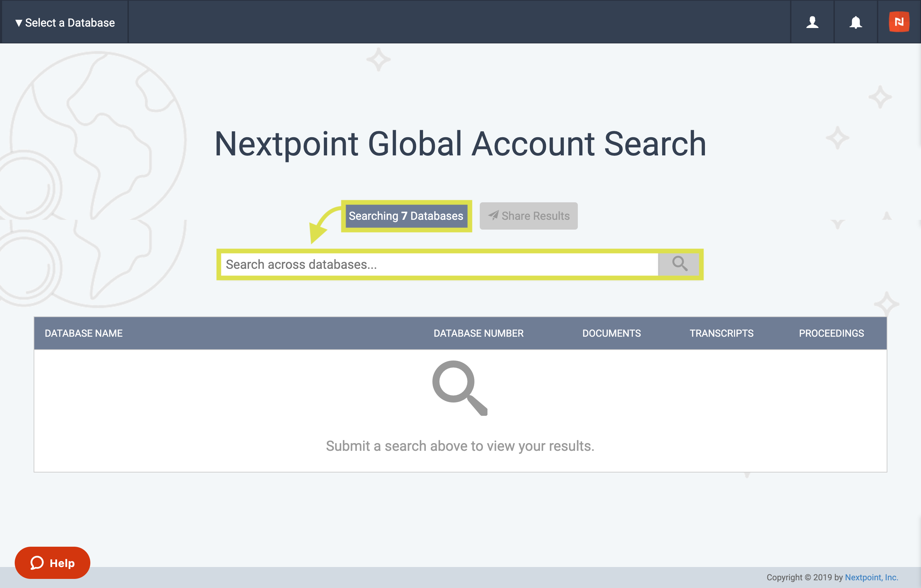Viewport: 921px width, 588px height.
Task: Click the Share Results button
Action: (528, 216)
